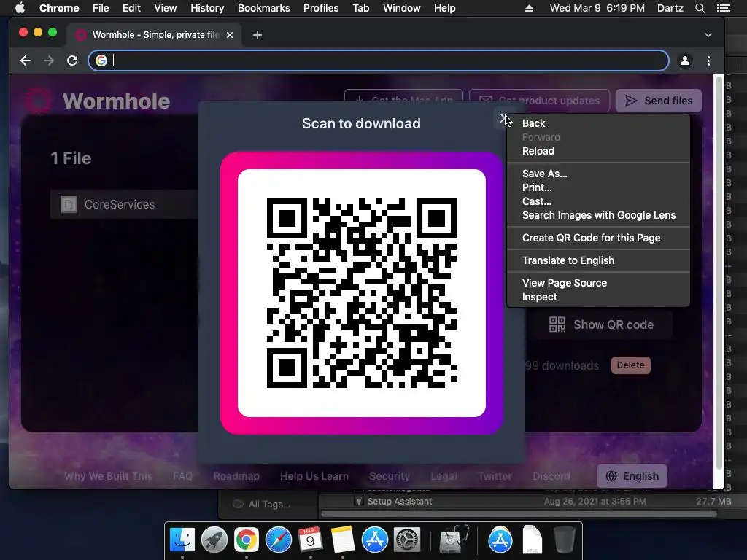Click the QR code image
Screen dimensions: 747x560
362,293
